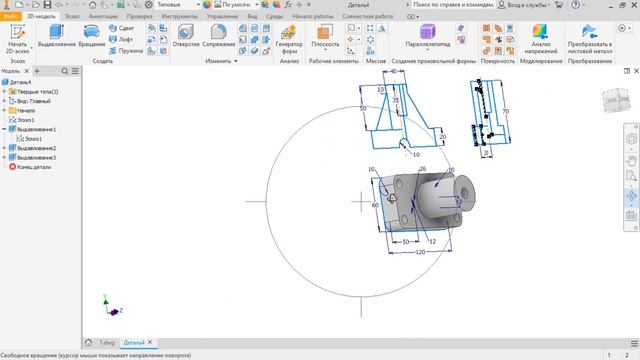Open document tabs menu at bottom right
The image size is (640, 360).
click(634, 343)
